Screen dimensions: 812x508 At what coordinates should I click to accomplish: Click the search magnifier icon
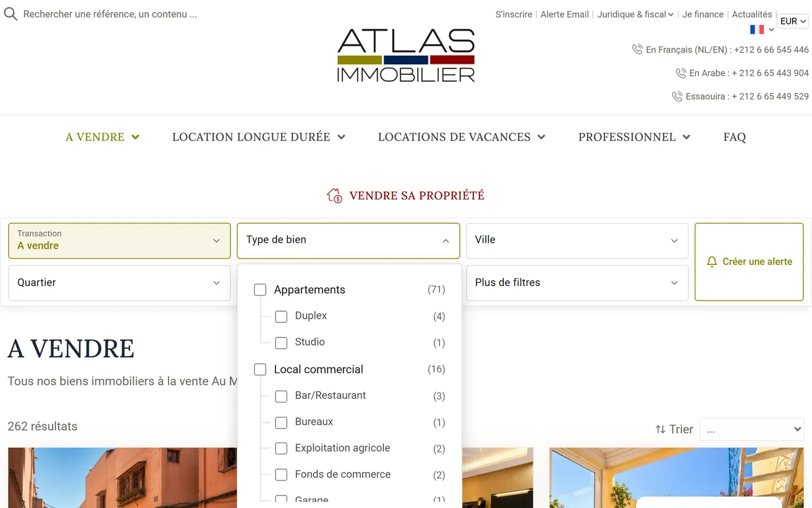(x=10, y=14)
